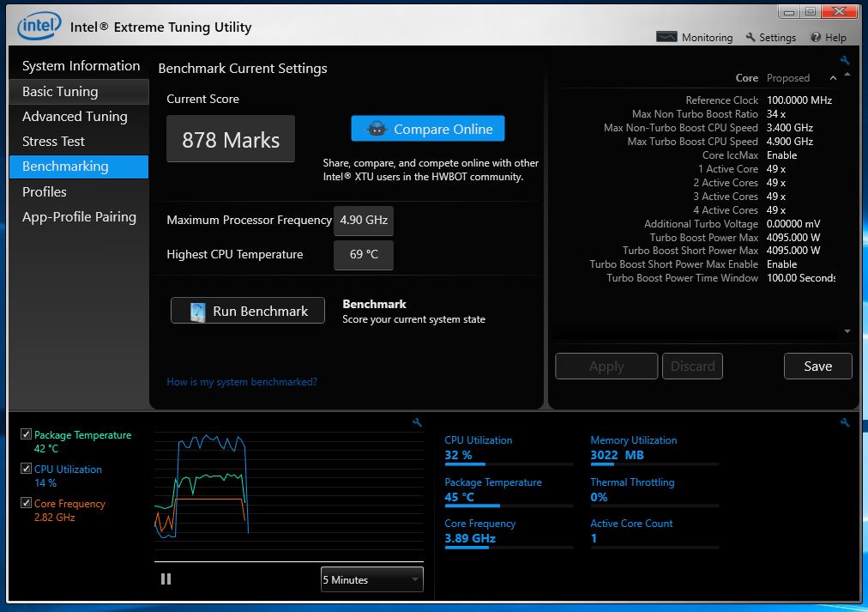Viewport: 868px width, 612px height.
Task: Collapse the Core section chevron
Action: (x=833, y=78)
